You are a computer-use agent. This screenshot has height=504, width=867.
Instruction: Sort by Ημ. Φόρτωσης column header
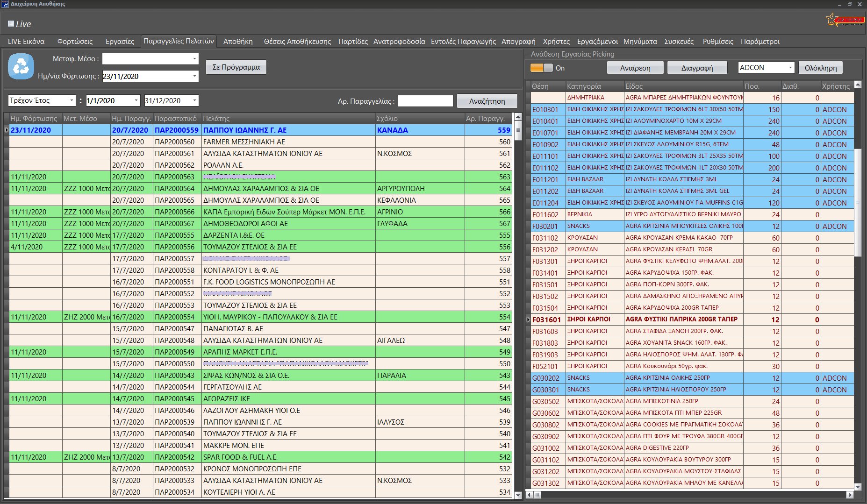36,119
